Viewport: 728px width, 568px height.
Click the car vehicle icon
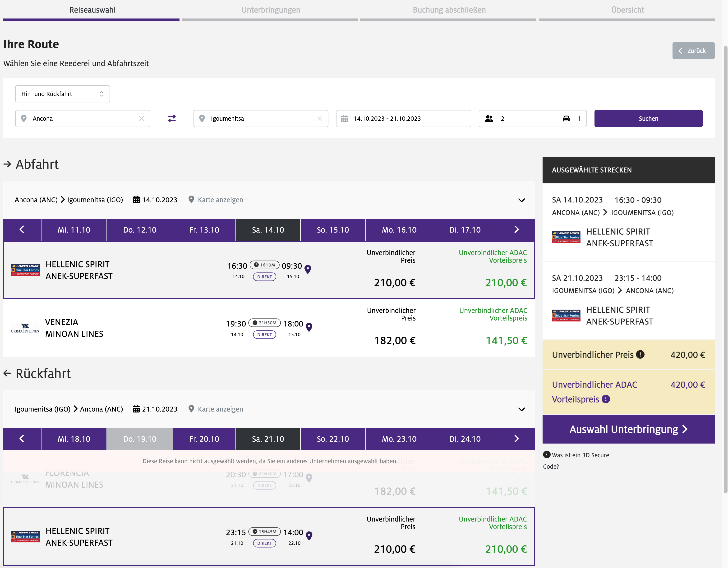point(566,119)
